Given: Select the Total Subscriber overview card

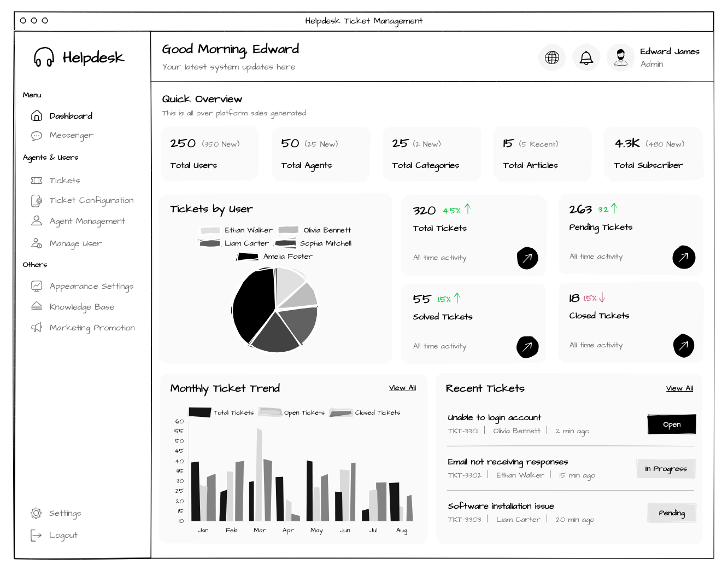Looking at the screenshot, I should (x=654, y=154).
